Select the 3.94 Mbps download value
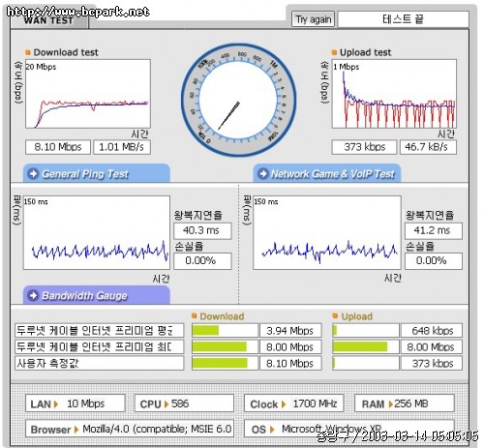The height and width of the screenshot is (448, 484). 290,330
